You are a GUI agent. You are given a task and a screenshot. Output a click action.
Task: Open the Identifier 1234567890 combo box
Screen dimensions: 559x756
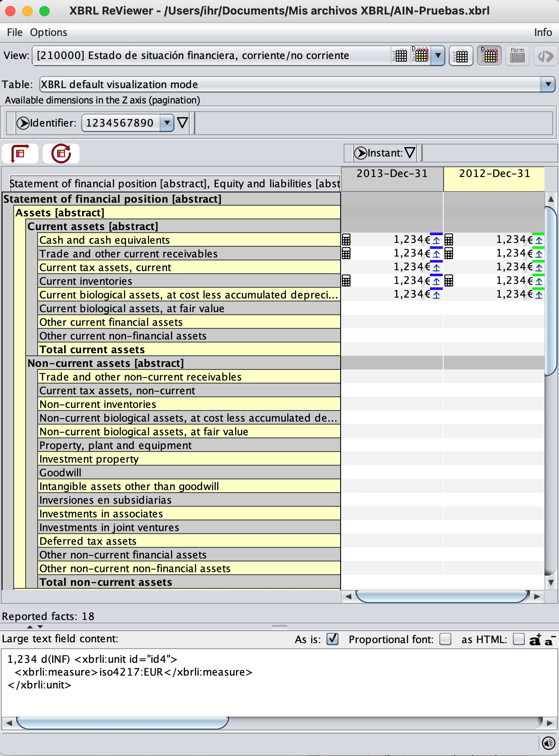coord(127,123)
